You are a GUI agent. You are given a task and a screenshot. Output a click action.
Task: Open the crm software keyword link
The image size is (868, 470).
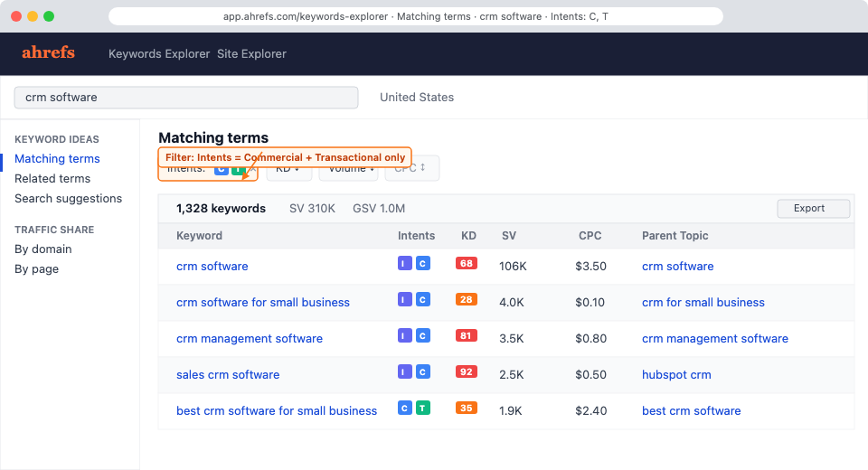point(212,267)
